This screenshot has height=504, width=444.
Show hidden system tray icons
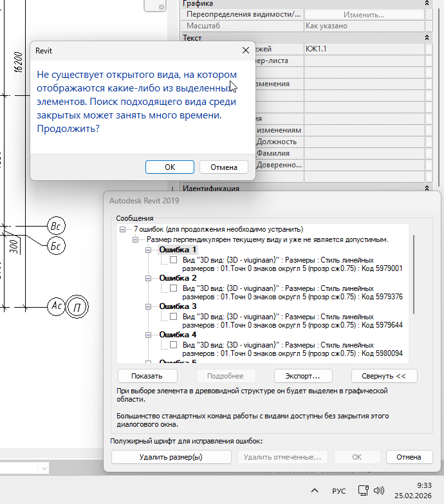[x=315, y=490]
